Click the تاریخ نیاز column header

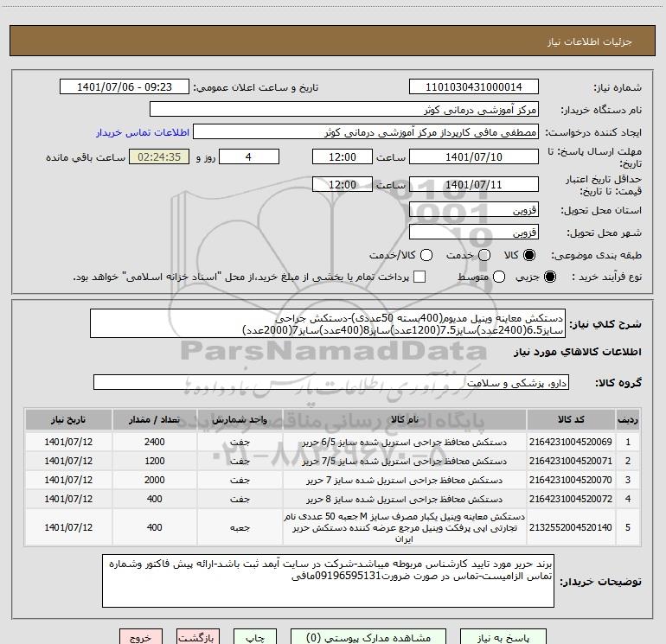pos(68,419)
